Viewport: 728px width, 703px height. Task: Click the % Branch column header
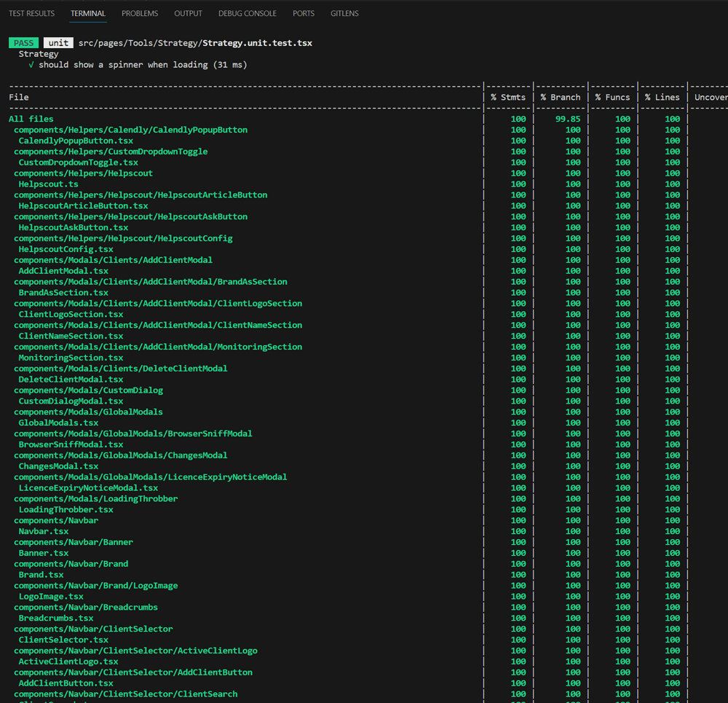coord(561,97)
